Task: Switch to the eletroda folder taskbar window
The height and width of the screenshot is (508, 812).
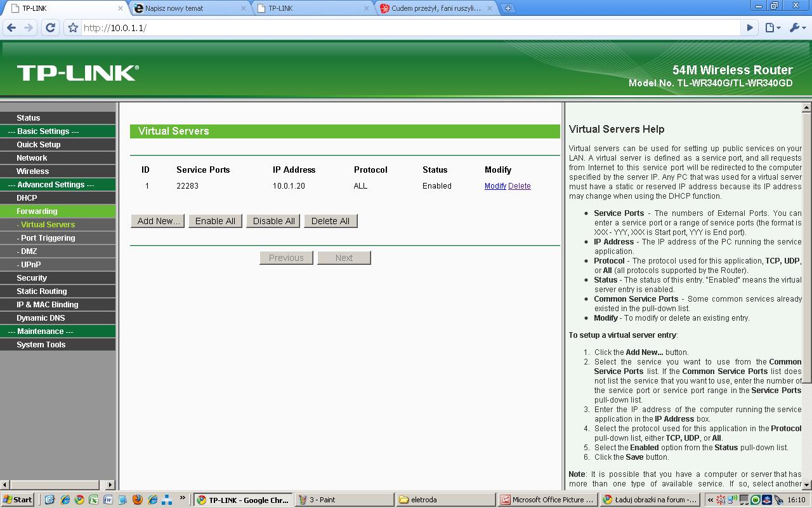Action: 445,500
